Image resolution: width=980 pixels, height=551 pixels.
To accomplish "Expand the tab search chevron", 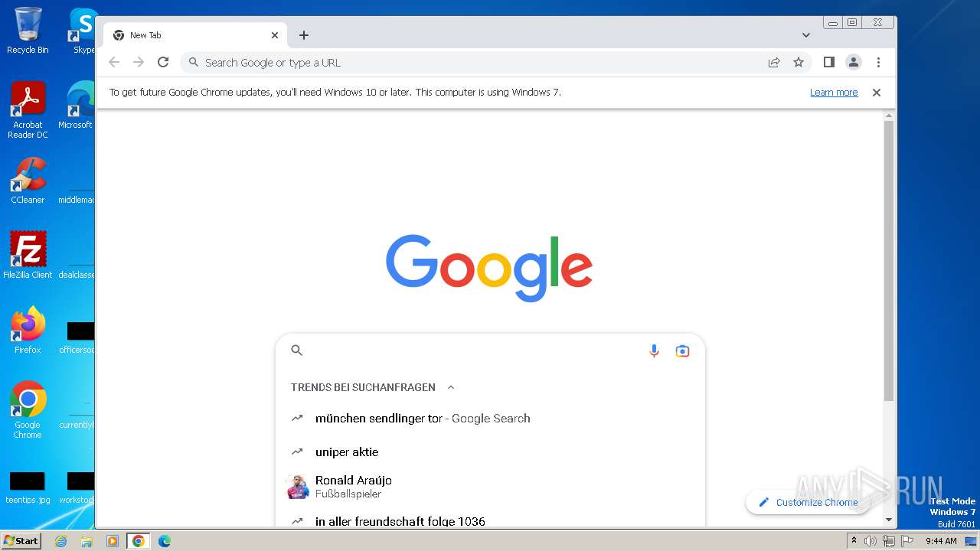I will click(x=806, y=35).
